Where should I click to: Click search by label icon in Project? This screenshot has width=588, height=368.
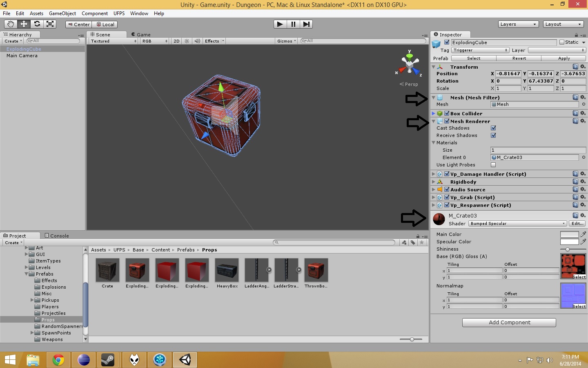413,242
